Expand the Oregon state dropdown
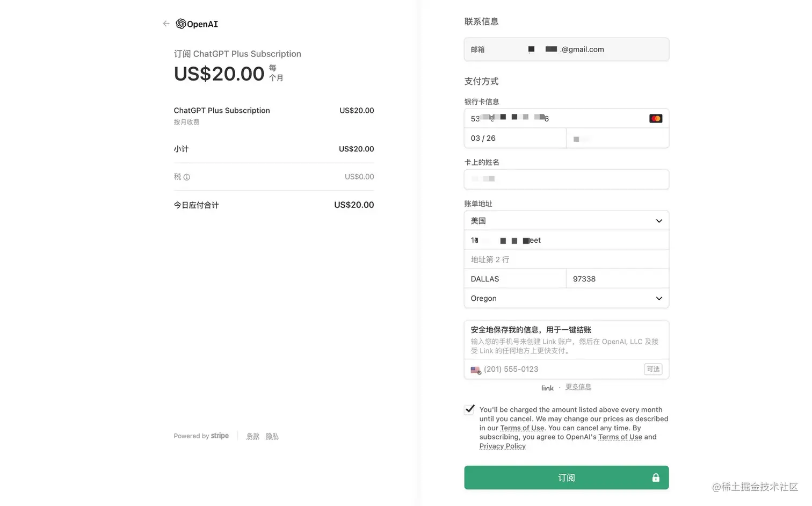The height and width of the screenshot is (506, 812). pyautogui.click(x=567, y=298)
